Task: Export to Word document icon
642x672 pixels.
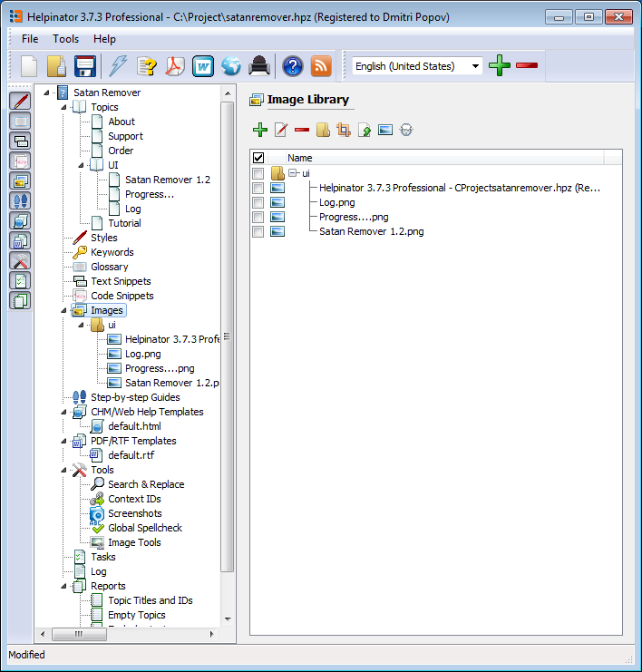Action: [x=203, y=66]
